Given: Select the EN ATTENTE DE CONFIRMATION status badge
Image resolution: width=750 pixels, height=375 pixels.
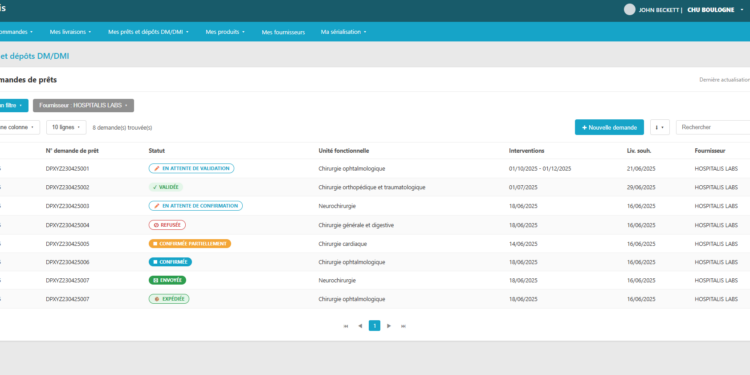Looking at the screenshot, I should click(x=196, y=206).
